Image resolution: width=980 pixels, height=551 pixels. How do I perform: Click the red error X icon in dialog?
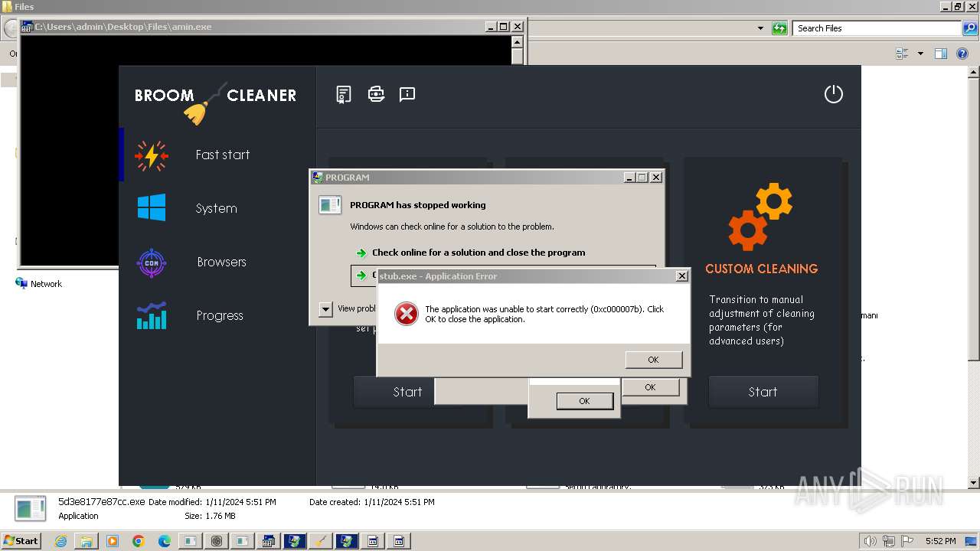[x=406, y=314]
